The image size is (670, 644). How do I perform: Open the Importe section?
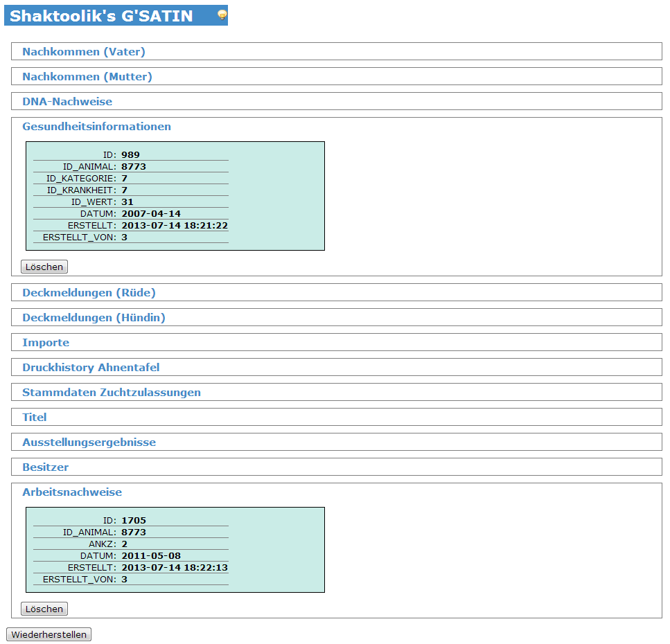(x=46, y=343)
